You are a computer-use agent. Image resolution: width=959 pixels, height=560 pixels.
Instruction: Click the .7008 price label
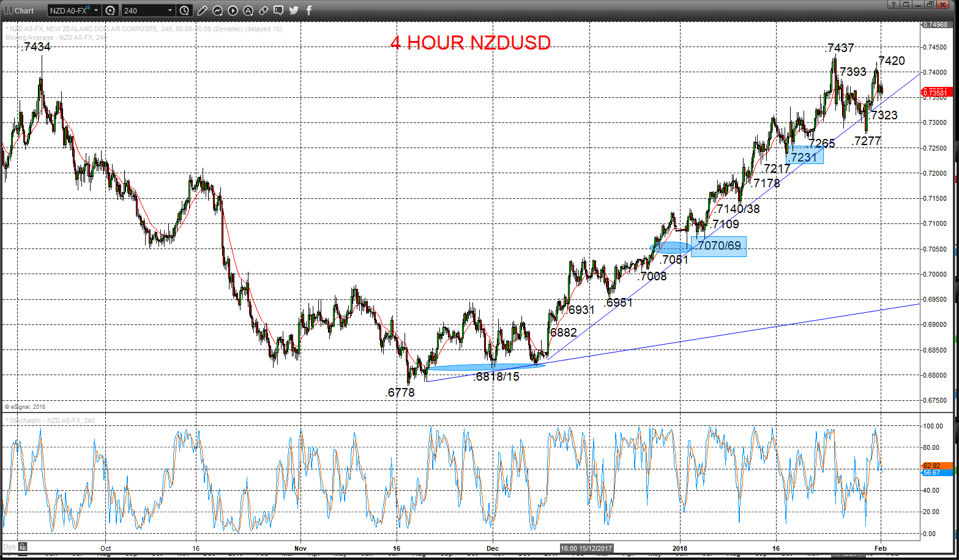point(652,277)
